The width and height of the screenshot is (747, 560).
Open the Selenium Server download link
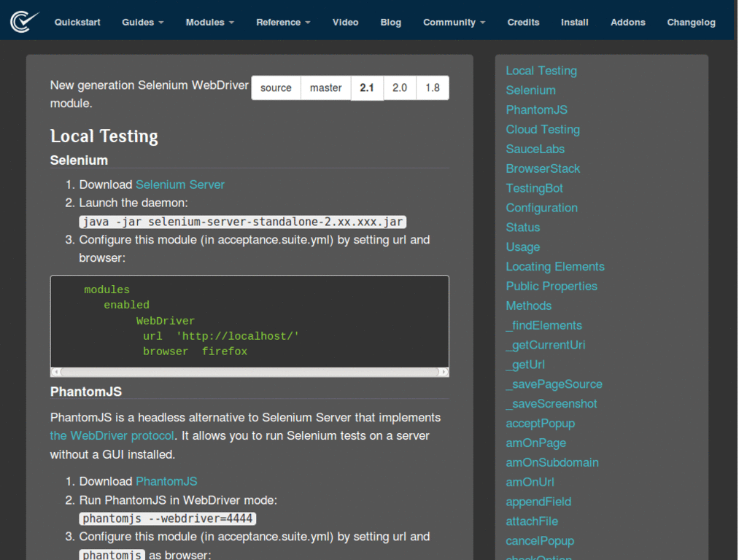coord(180,184)
